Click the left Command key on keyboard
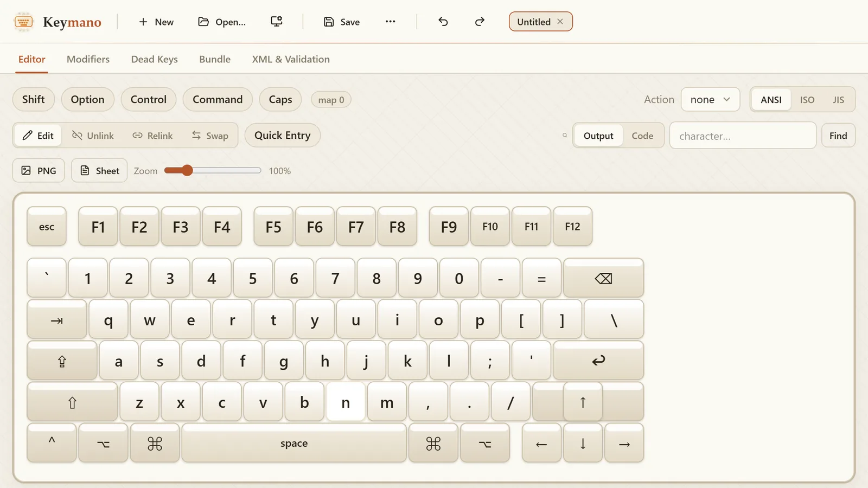 [155, 444]
